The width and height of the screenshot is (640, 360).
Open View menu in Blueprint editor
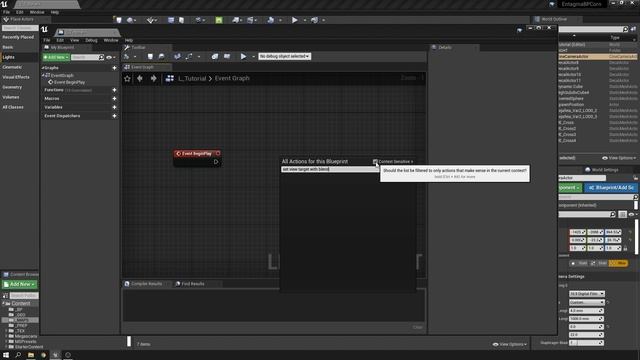pyautogui.click(x=74, y=40)
